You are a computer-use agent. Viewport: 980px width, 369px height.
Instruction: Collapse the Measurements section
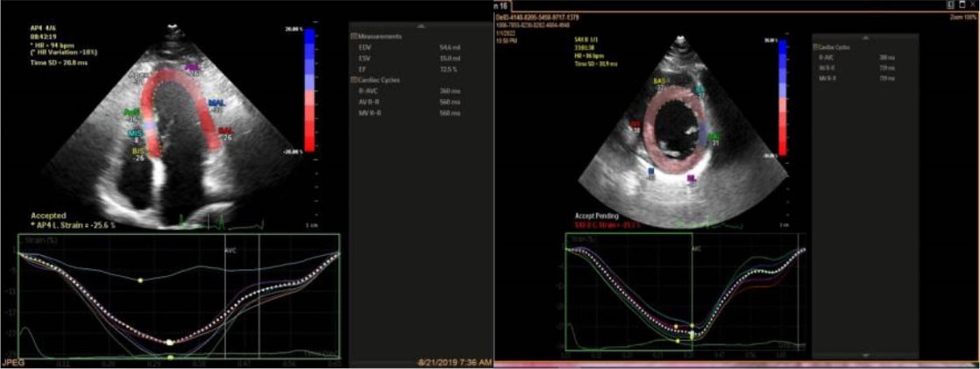[x=354, y=36]
